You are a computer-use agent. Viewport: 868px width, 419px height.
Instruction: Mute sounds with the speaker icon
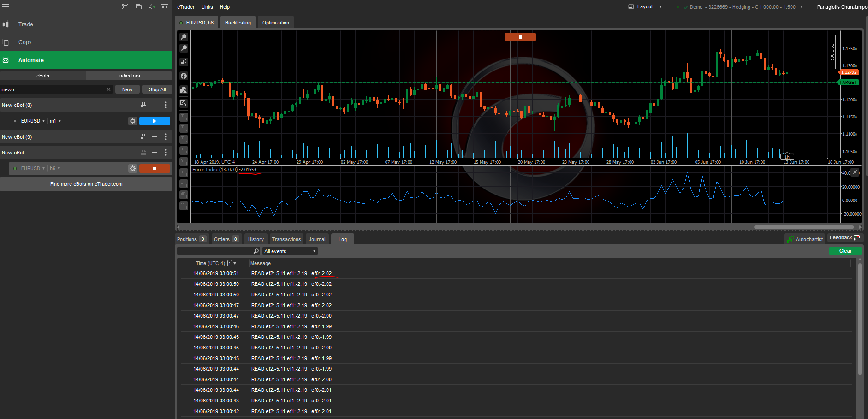152,7
